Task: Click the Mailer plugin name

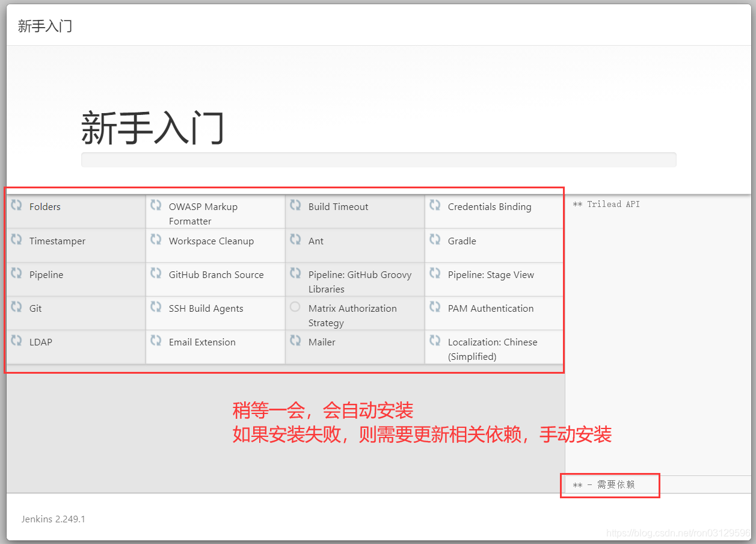Action: click(x=322, y=342)
